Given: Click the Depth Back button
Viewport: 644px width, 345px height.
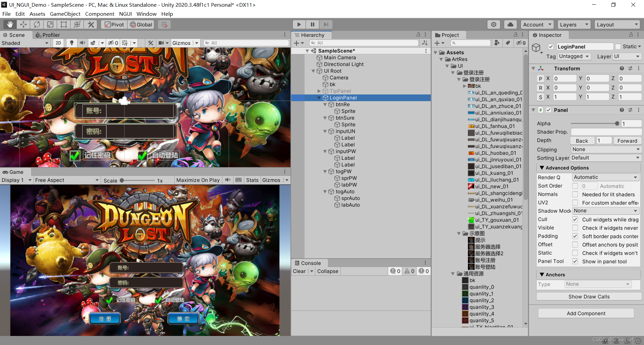Looking at the screenshot, I should coord(582,141).
